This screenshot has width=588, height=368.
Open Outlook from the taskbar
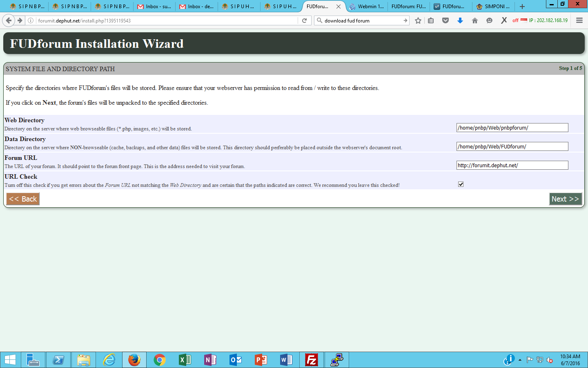pyautogui.click(x=236, y=360)
